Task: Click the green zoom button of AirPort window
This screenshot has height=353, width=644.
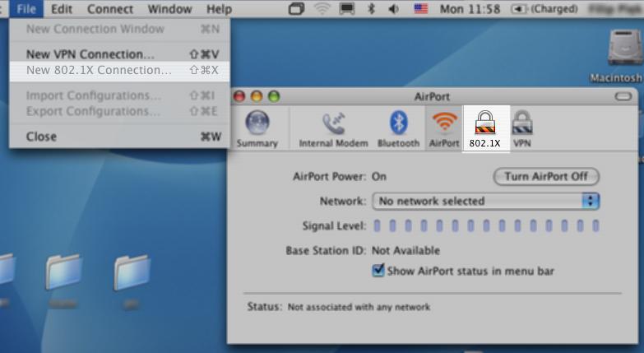Action: click(x=274, y=96)
